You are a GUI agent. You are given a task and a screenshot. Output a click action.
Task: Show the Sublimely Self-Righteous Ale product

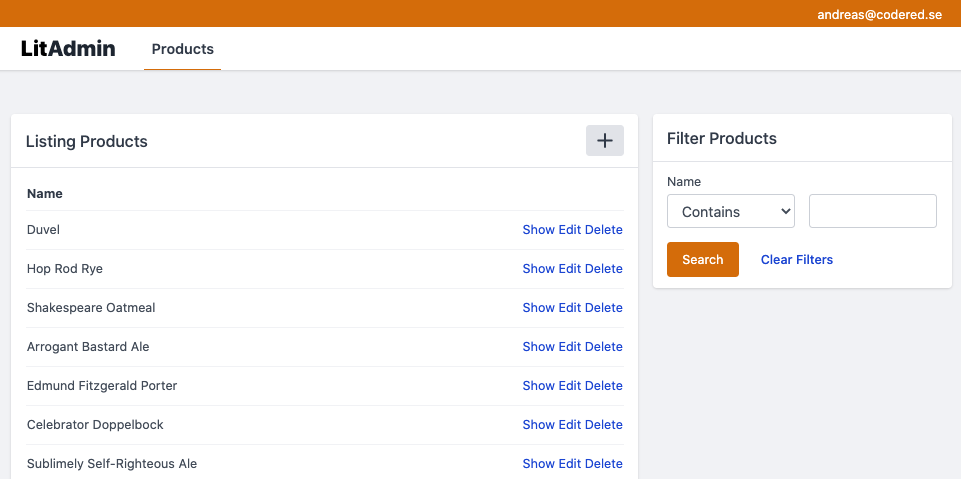coord(538,464)
